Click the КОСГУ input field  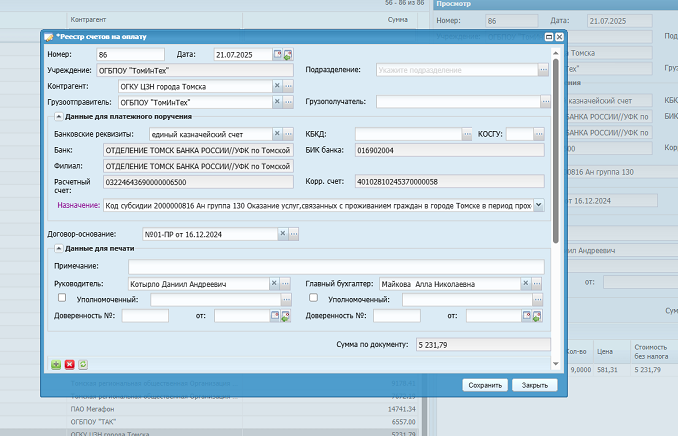click(x=520, y=134)
